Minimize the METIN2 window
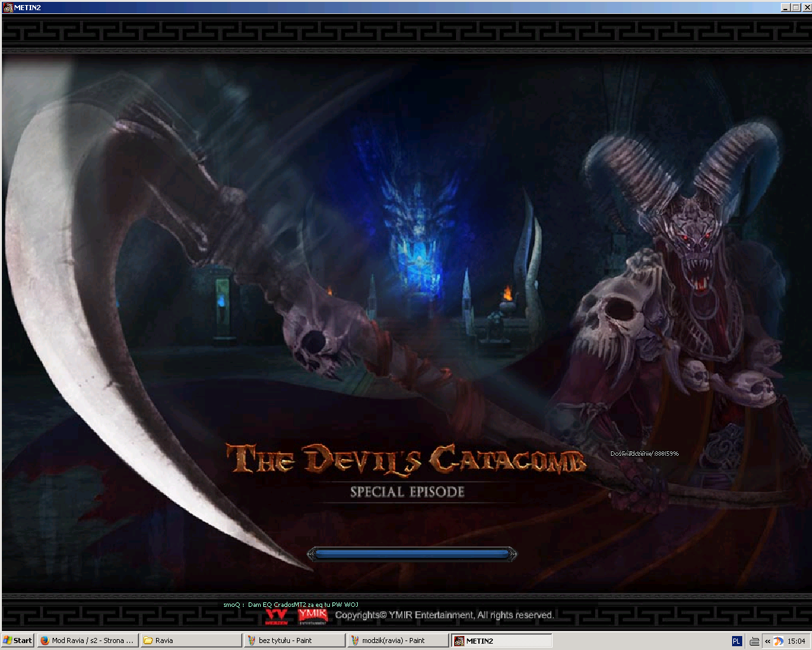 click(x=785, y=8)
